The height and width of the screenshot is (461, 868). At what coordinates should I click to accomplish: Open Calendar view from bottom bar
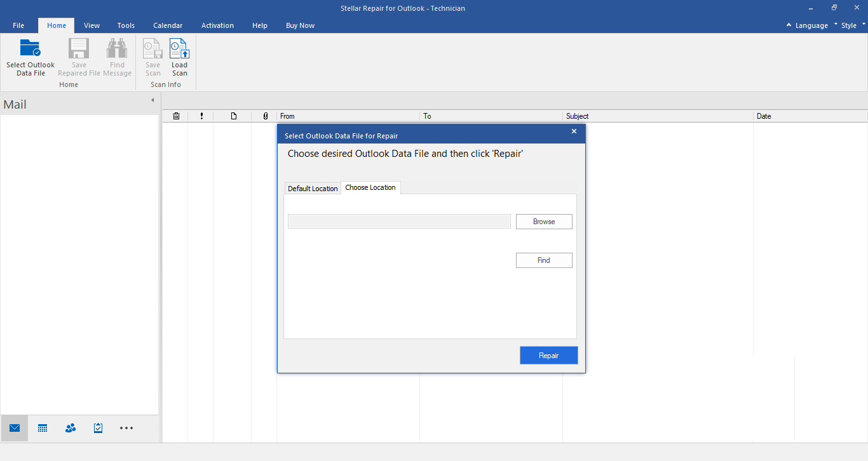click(x=42, y=428)
